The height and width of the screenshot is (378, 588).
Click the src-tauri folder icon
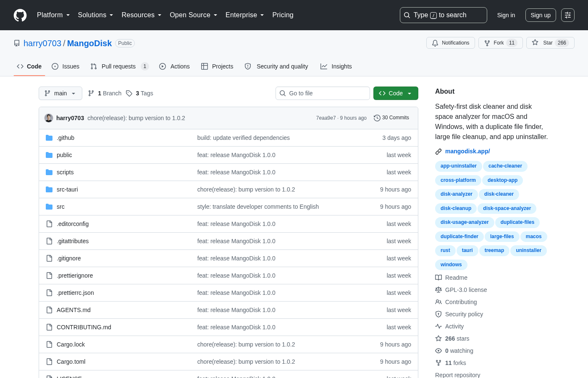(x=49, y=189)
